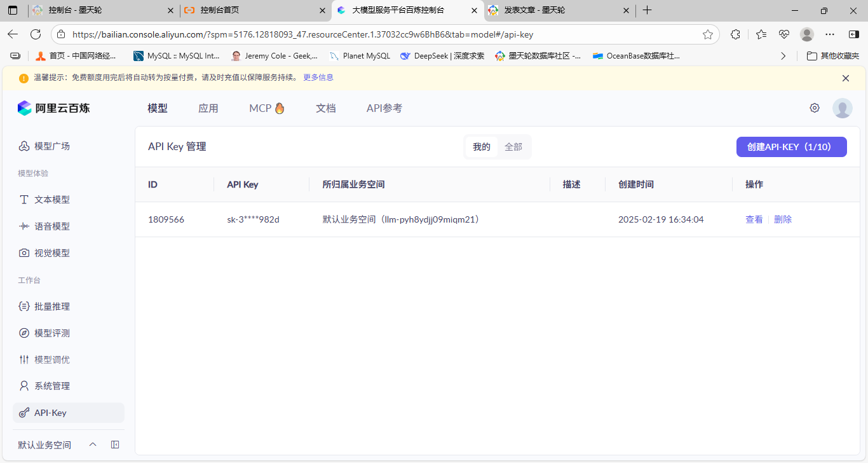The width and height of the screenshot is (868, 463).
Task: Open the 应用 top navigation tab
Action: tap(208, 108)
